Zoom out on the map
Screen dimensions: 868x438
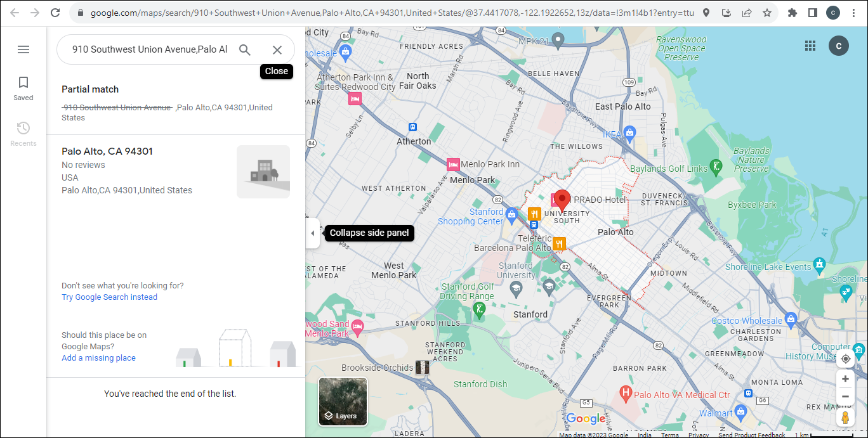(x=845, y=397)
